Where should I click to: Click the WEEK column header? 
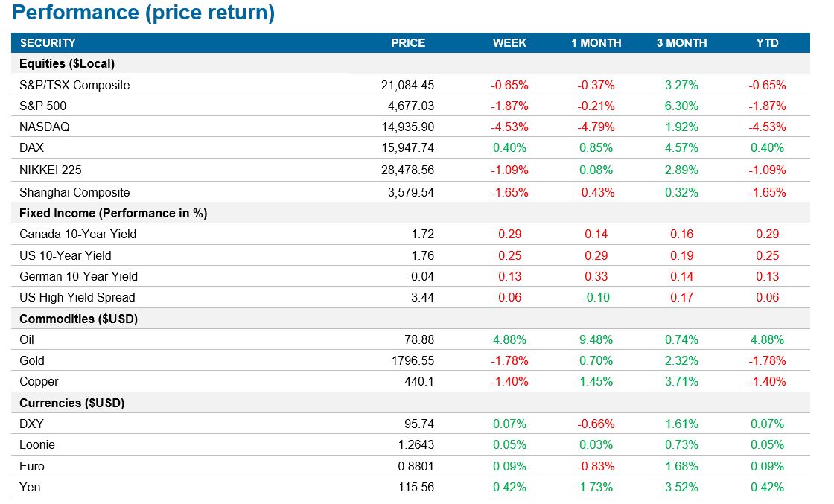point(509,43)
